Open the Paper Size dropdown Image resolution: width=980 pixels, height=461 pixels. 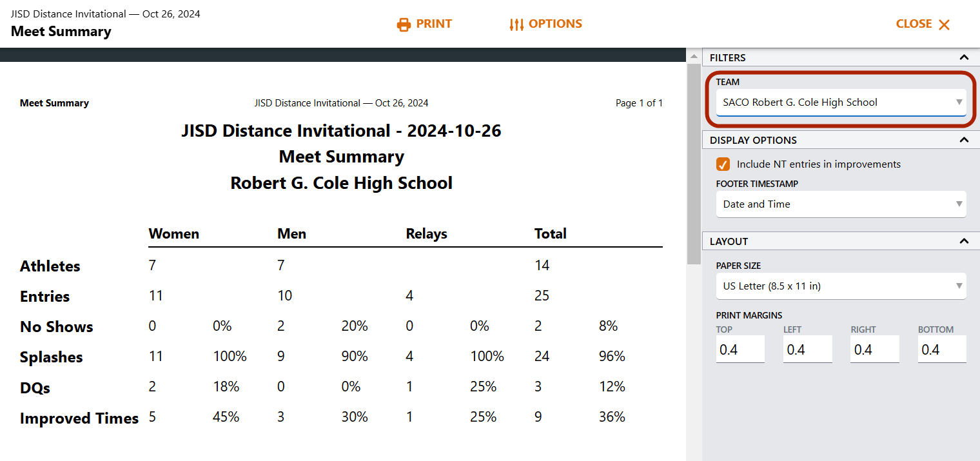(841, 286)
